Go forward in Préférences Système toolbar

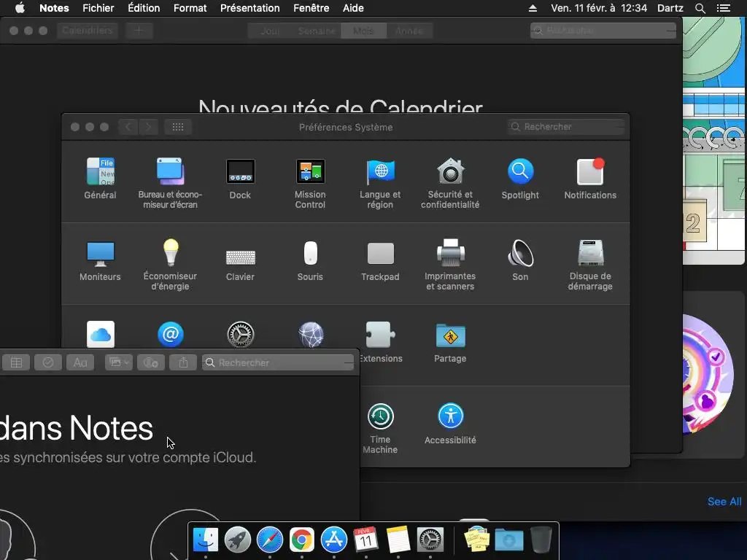point(148,127)
